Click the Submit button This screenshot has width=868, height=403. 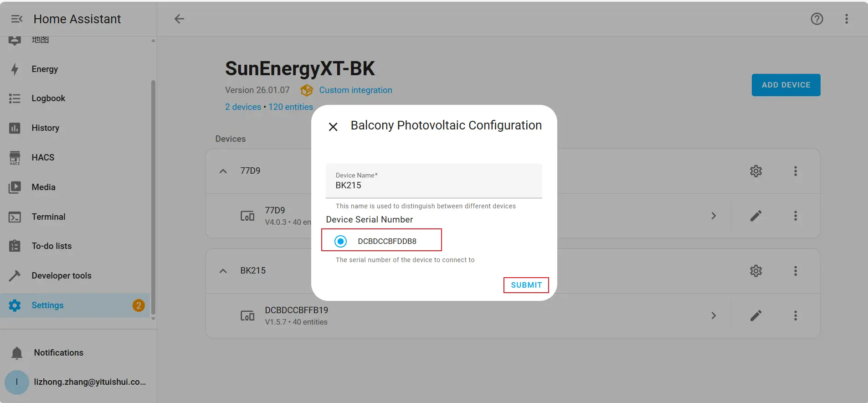(x=526, y=285)
